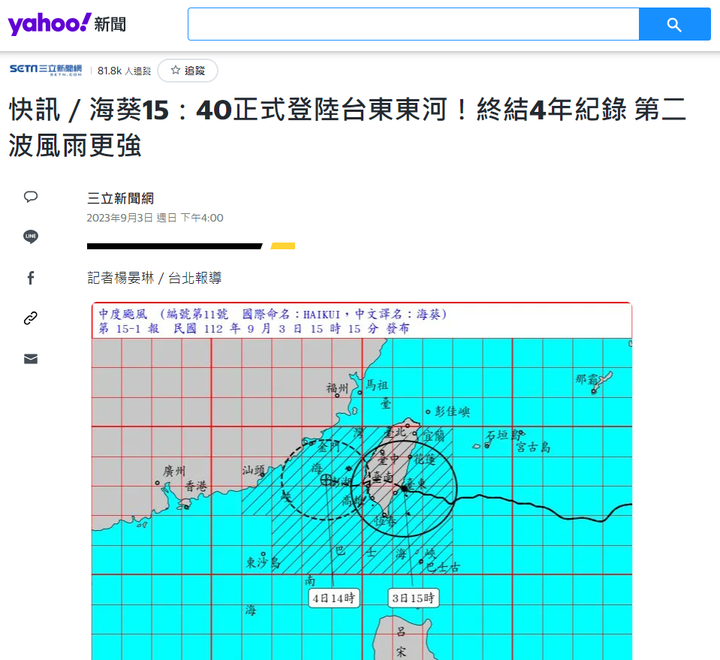Focus the search input field
Image resolution: width=720 pixels, height=660 pixels.
pyautogui.click(x=413, y=24)
